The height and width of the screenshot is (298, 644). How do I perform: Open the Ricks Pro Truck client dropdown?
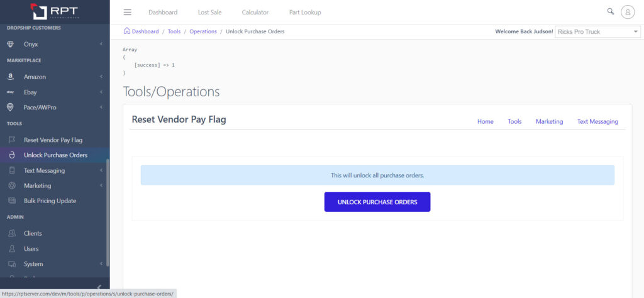[x=597, y=31]
